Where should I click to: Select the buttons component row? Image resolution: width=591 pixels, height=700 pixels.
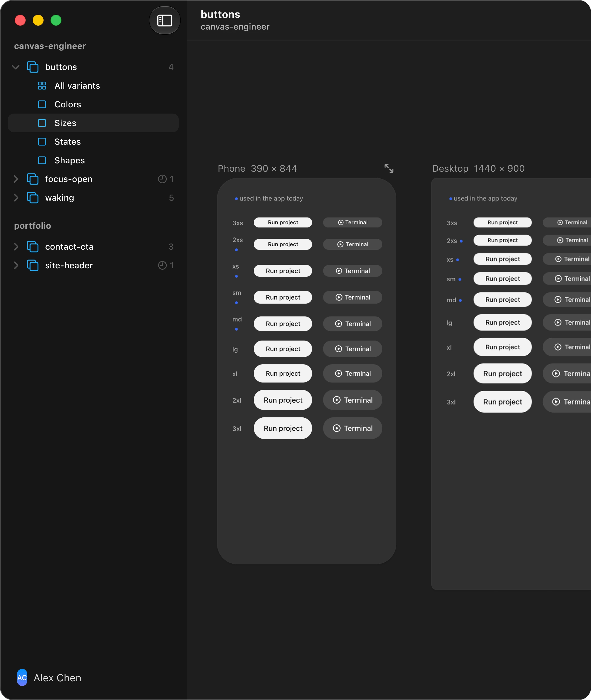[93, 67]
